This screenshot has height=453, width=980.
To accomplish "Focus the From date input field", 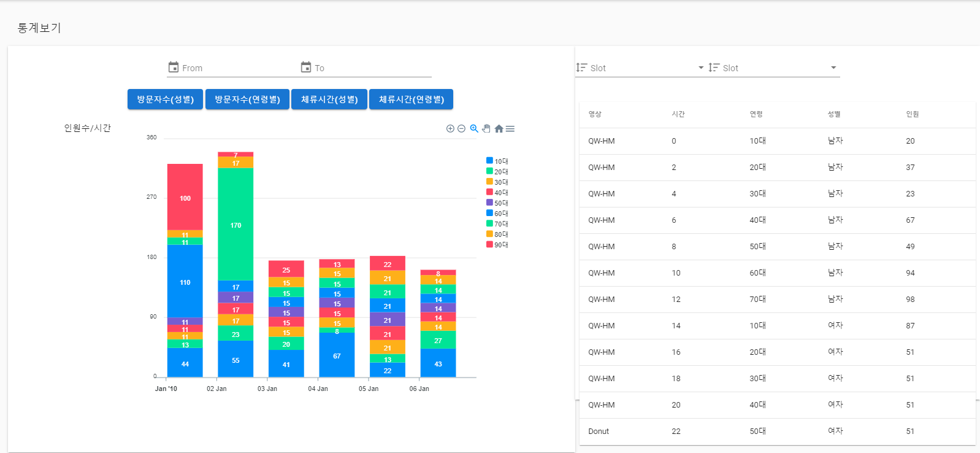I will [233, 68].
